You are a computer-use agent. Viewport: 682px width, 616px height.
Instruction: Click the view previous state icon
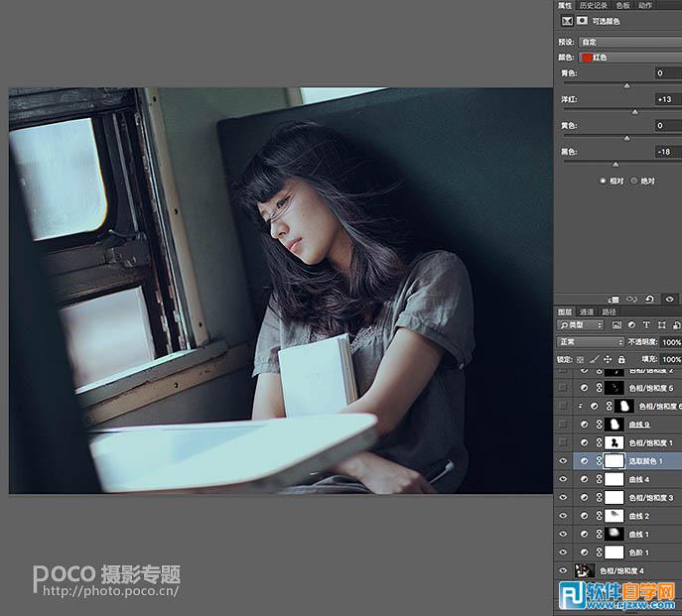pyautogui.click(x=631, y=298)
